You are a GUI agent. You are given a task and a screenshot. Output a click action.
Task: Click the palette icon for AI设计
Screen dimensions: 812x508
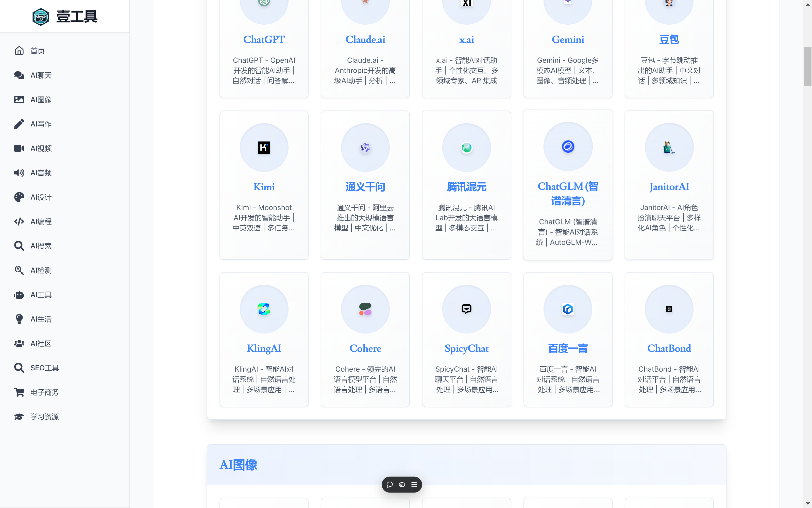click(19, 197)
